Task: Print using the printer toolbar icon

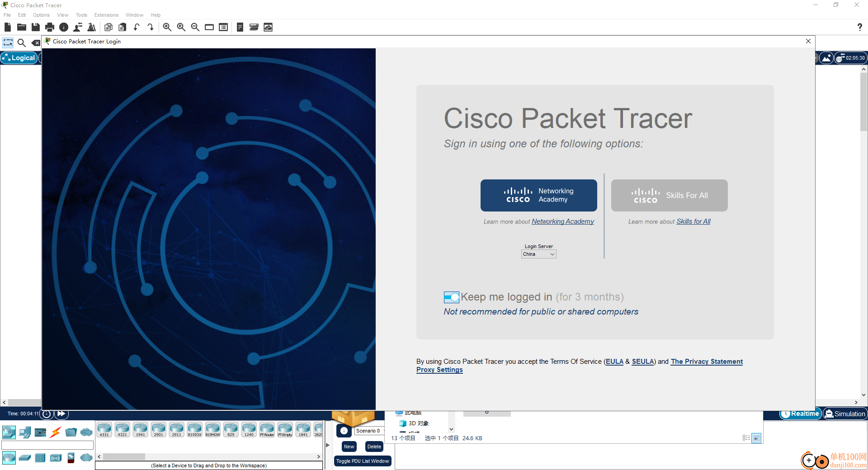Action: tap(50, 27)
